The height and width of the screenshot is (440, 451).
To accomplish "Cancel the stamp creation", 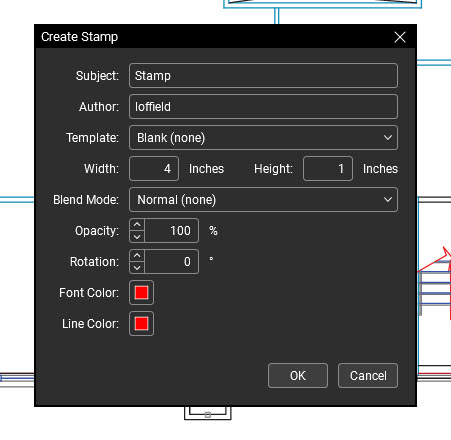I will pos(368,376).
